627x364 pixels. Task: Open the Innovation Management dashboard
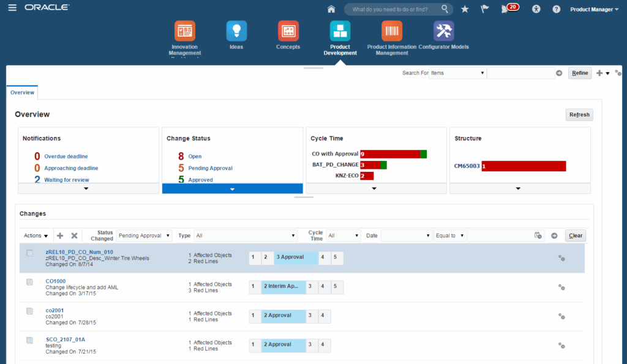[184, 30]
